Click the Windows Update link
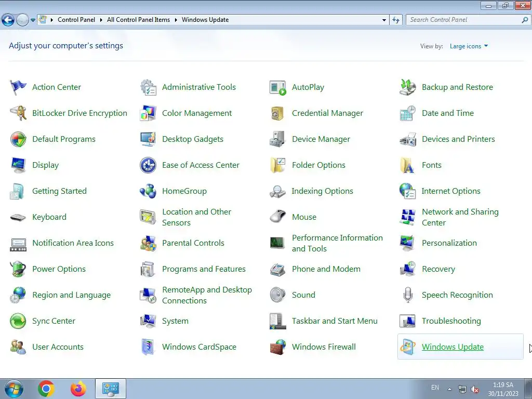Viewport: 532px width, 399px height. (453, 347)
